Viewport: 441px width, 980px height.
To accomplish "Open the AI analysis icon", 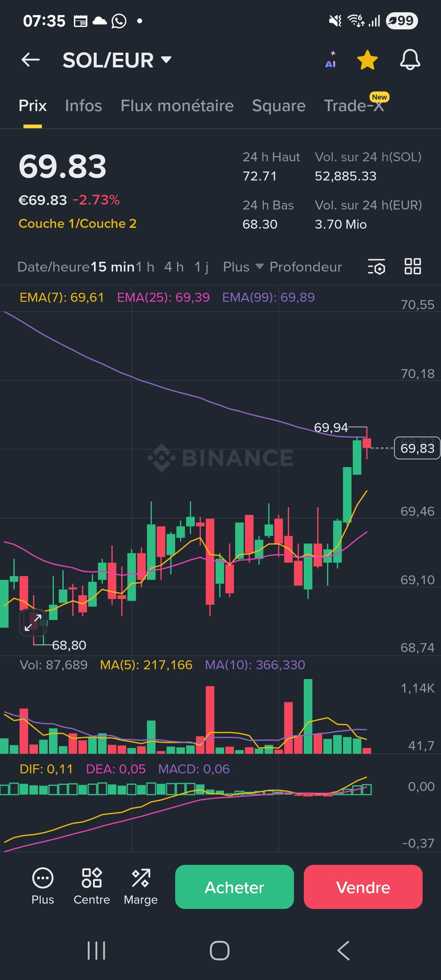I will [x=331, y=60].
